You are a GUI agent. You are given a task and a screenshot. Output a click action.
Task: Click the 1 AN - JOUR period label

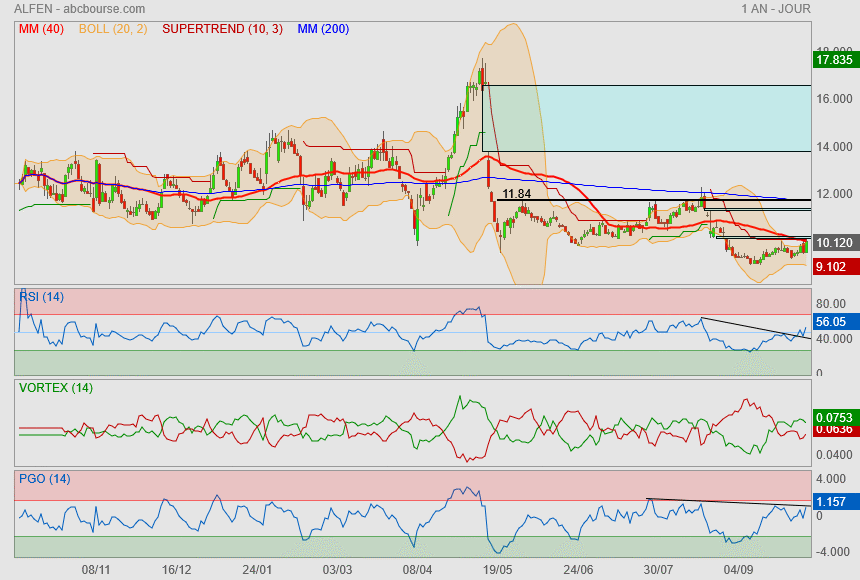click(x=776, y=9)
